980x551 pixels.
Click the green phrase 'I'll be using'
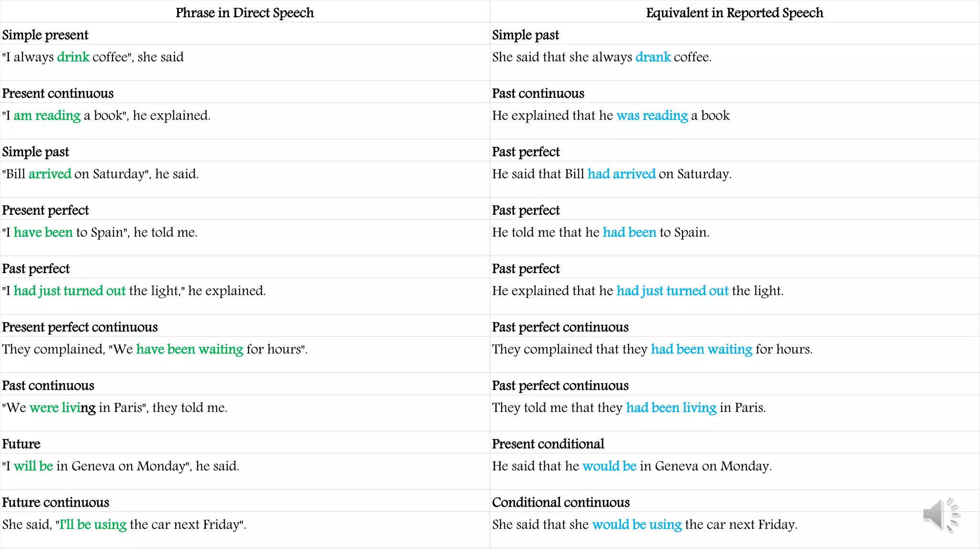93,525
